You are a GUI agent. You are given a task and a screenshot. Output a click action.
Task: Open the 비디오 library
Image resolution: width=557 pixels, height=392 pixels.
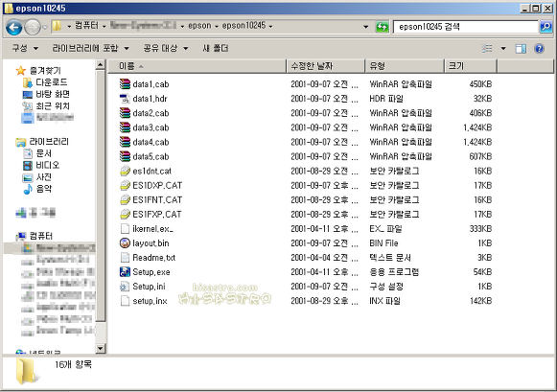[48, 165]
